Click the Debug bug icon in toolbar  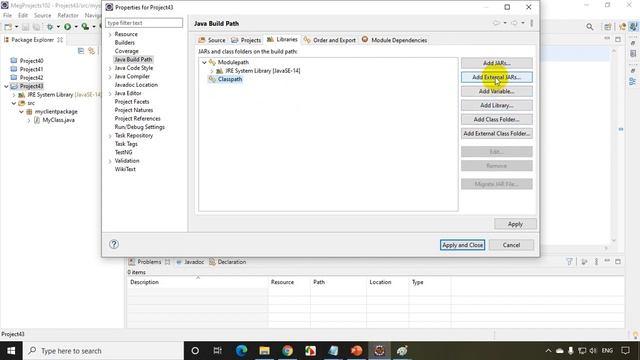click(x=50, y=27)
